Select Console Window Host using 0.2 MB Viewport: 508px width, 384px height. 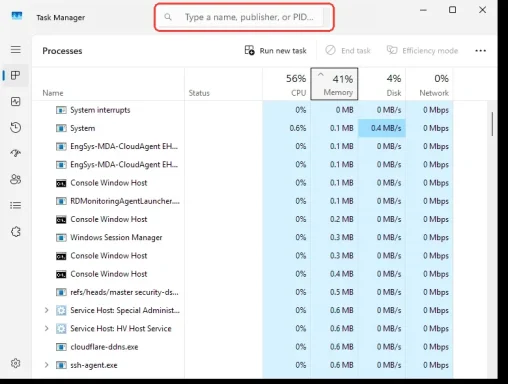tap(109, 219)
